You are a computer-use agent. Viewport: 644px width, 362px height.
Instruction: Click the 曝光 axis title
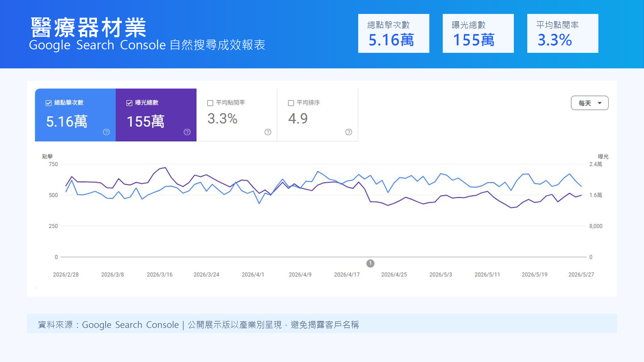(603, 157)
